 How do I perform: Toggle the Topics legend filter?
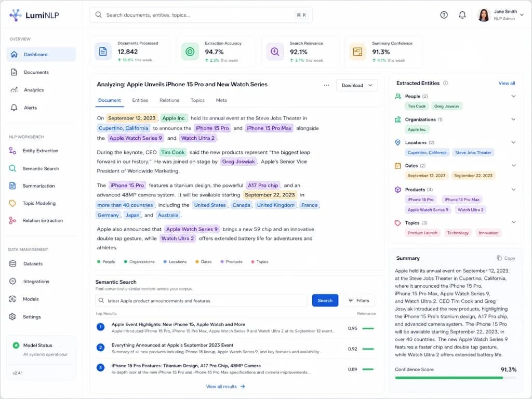pos(260,262)
